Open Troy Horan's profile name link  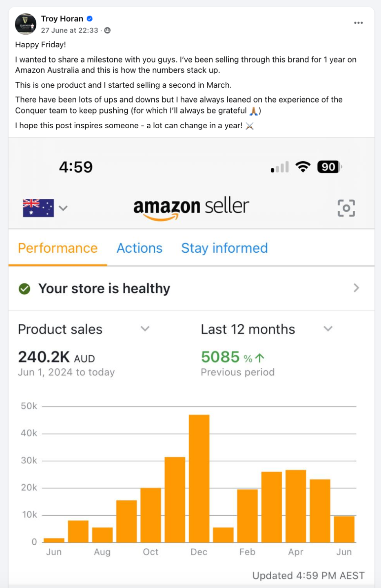tap(62, 18)
